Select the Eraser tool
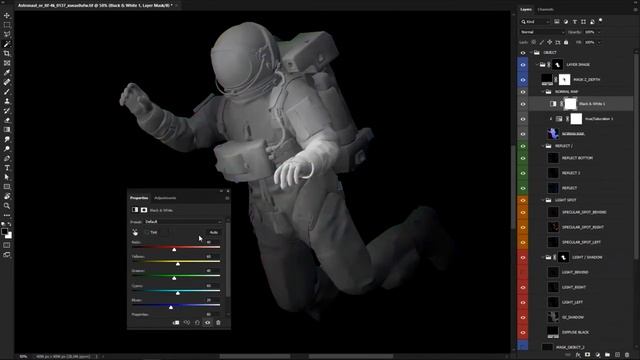Image resolution: width=640 pixels, height=360 pixels. 7,120
